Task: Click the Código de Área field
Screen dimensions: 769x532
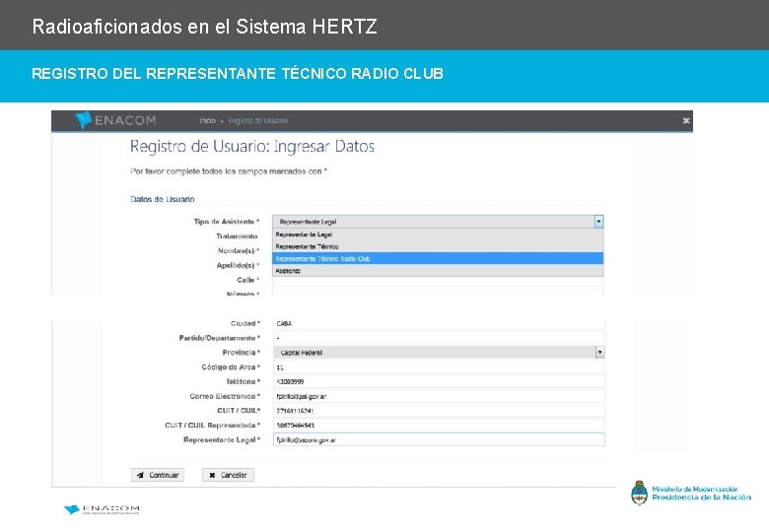Action: click(x=439, y=366)
